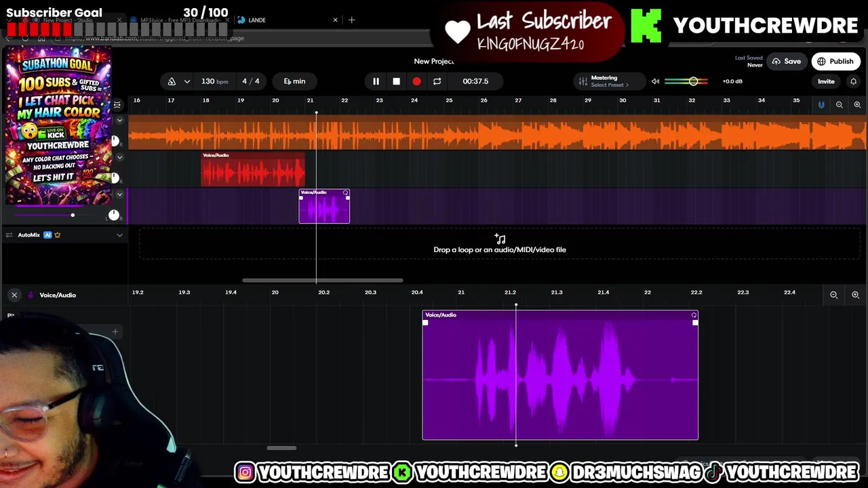Screen dimensions: 868x488
Task: Click the 00:37.5 time display
Action: coord(475,81)
